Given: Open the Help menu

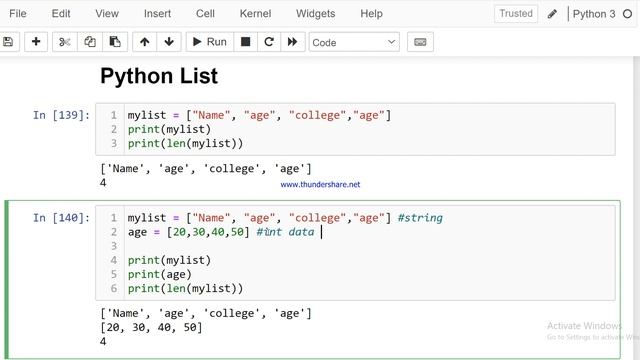Looking at the screenshot, I should click(x=371, y=13).
